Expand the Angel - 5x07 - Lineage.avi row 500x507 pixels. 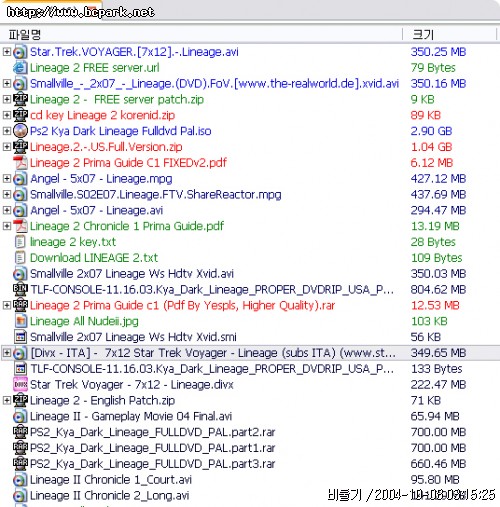pos(7,210)
